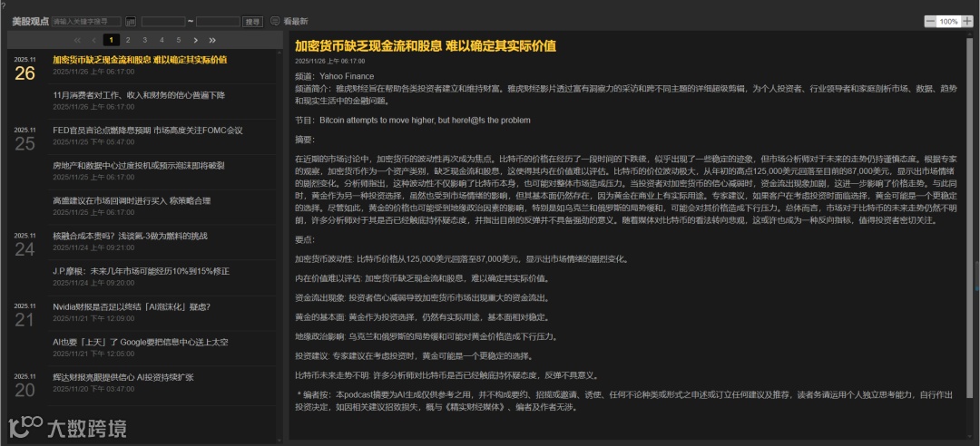Open article 11月消费者对工作、收入和财务的信心普遍下降
This screenshot has width=980, height=446.
(139, 95)
